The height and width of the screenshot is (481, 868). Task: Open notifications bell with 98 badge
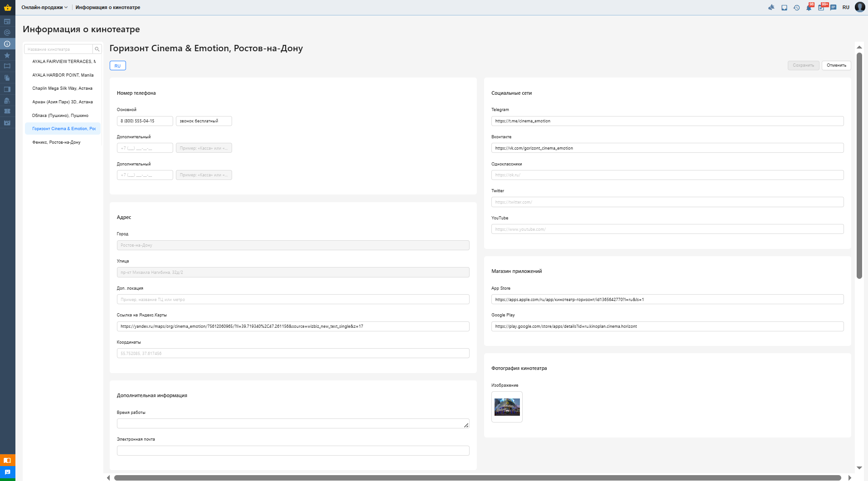pos(809,8)
